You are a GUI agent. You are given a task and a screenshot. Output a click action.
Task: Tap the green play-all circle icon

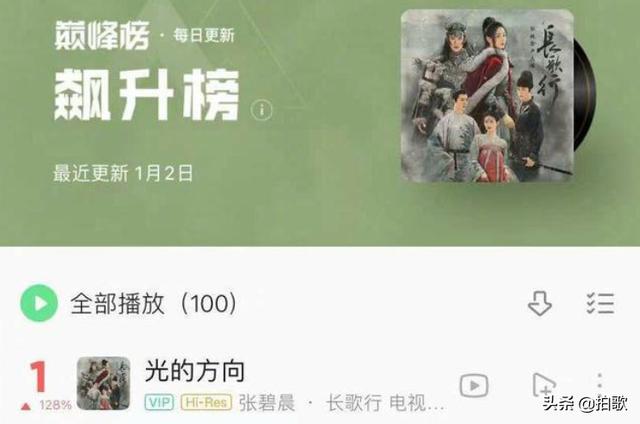(x=39, y=303)
